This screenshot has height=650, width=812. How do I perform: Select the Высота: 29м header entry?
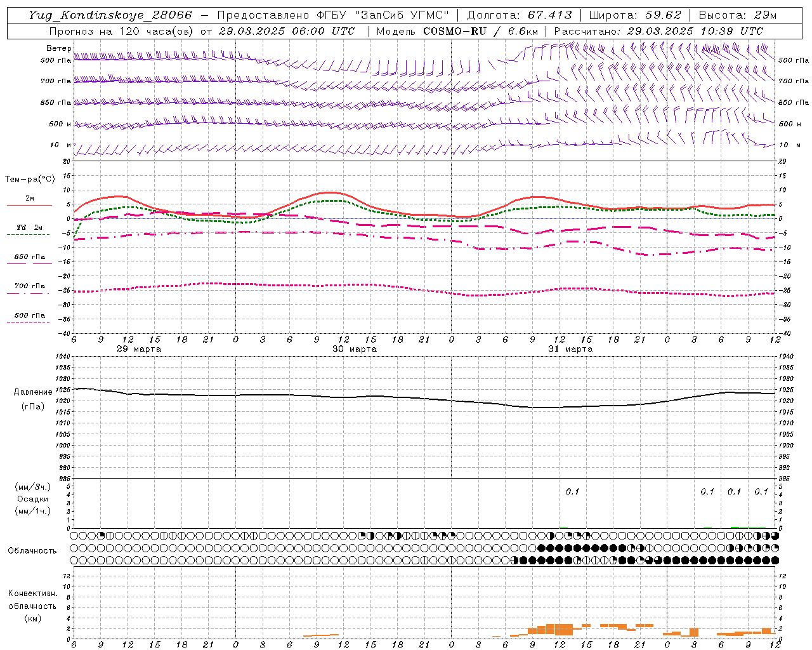738,15
